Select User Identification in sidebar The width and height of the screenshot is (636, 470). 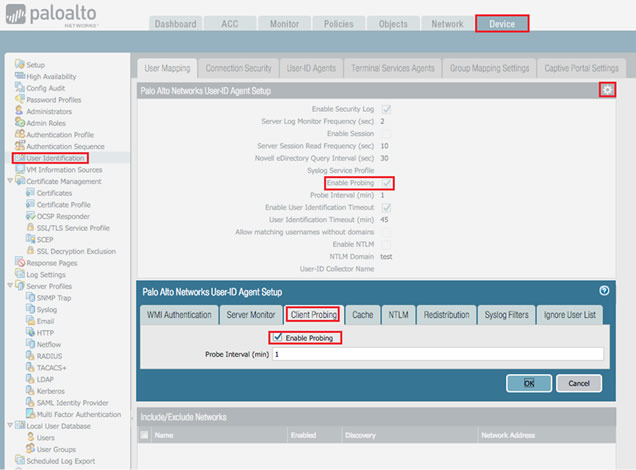(55, 158)
